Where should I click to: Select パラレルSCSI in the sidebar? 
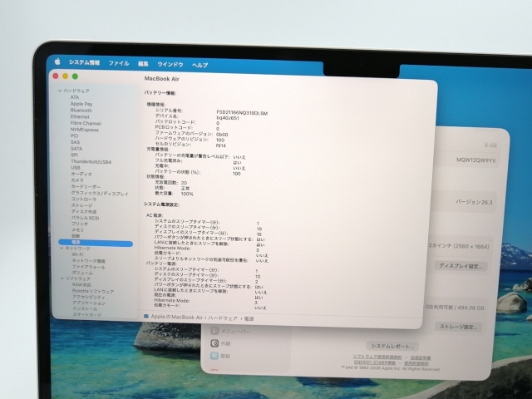click(85, 218)
